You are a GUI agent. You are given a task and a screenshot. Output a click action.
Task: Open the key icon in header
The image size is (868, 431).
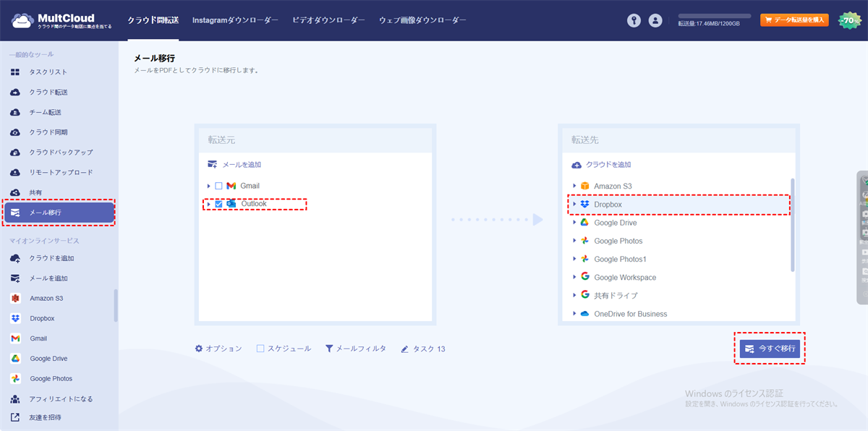click(x=634, y=21)
